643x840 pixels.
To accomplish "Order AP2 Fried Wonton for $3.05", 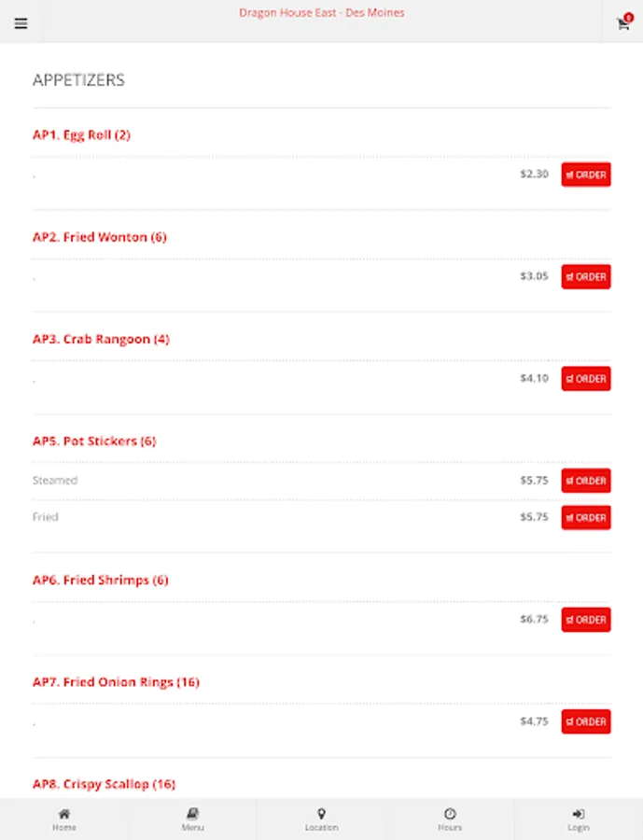I will (586, 277).
